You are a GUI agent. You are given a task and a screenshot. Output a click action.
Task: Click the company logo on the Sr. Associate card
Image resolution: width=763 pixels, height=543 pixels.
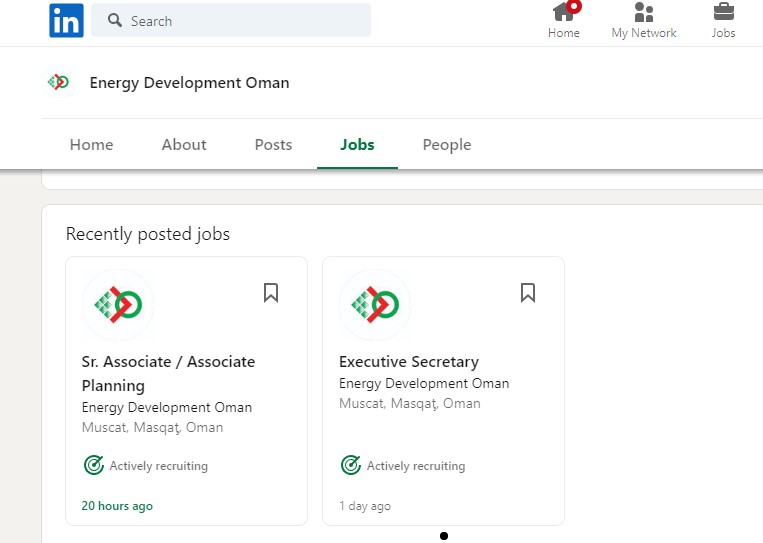[118, 305]
